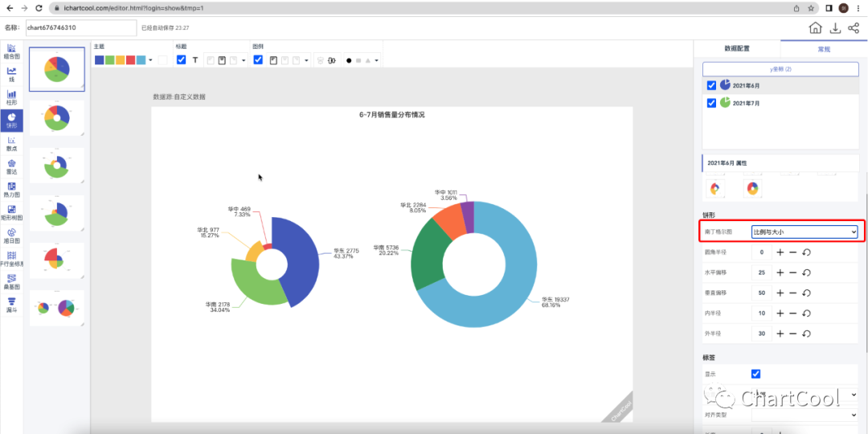Open the title position dropdown arrow
This screenshot has width=868, height=434.
pos(244,60)
